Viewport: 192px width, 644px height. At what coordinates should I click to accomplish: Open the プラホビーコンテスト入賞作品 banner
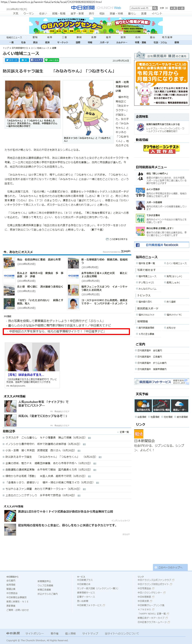click(162, 149)
